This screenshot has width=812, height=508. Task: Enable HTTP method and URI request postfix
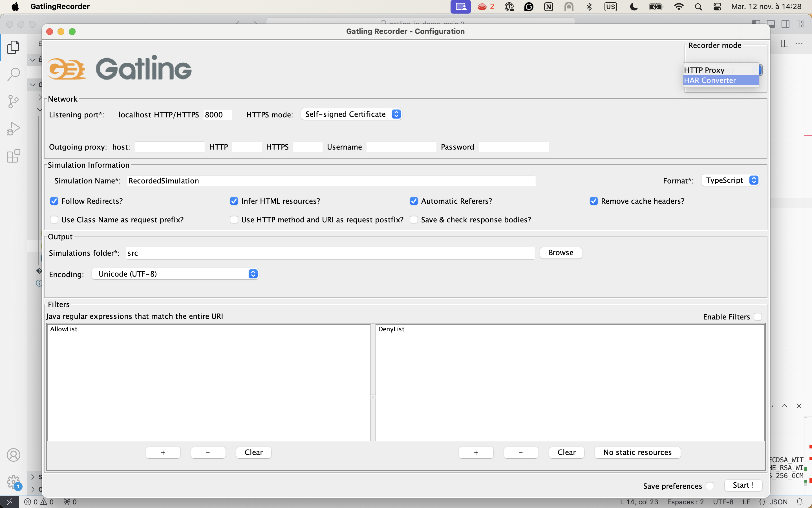[234, 219]
